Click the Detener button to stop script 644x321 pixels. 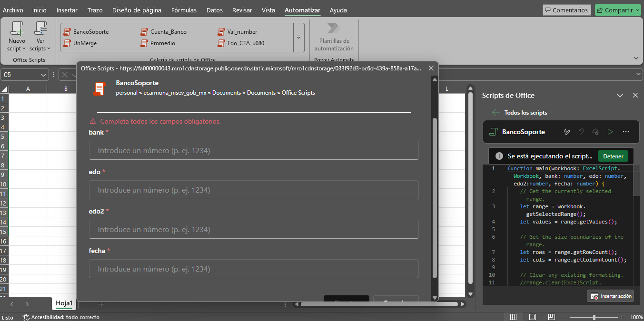[x=613, y=156]
